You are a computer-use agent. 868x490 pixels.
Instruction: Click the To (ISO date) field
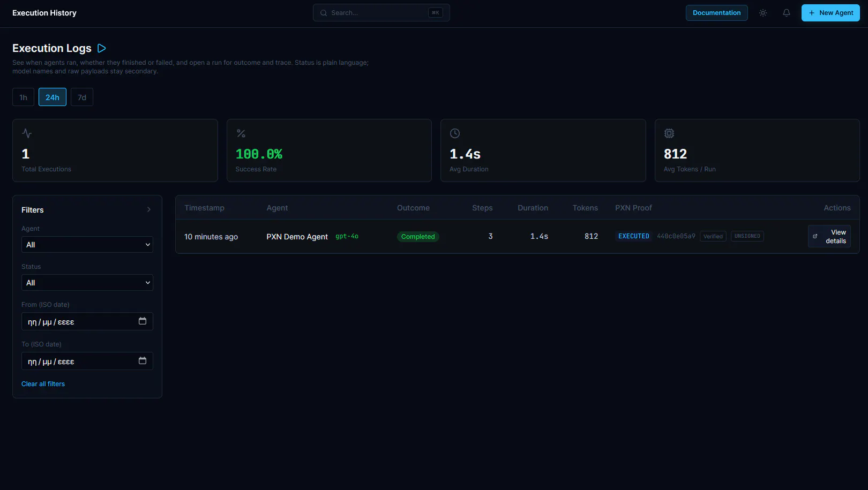[x=87, y=361]
